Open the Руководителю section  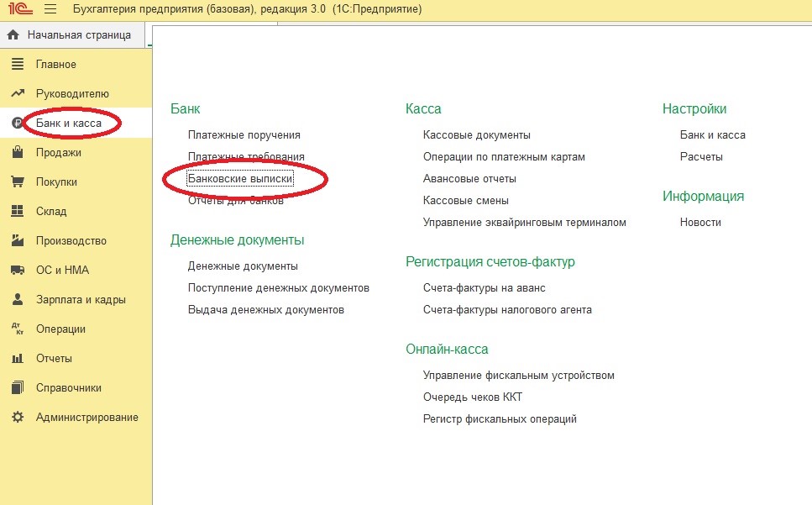pyautogui.click(x=72, y=94)
